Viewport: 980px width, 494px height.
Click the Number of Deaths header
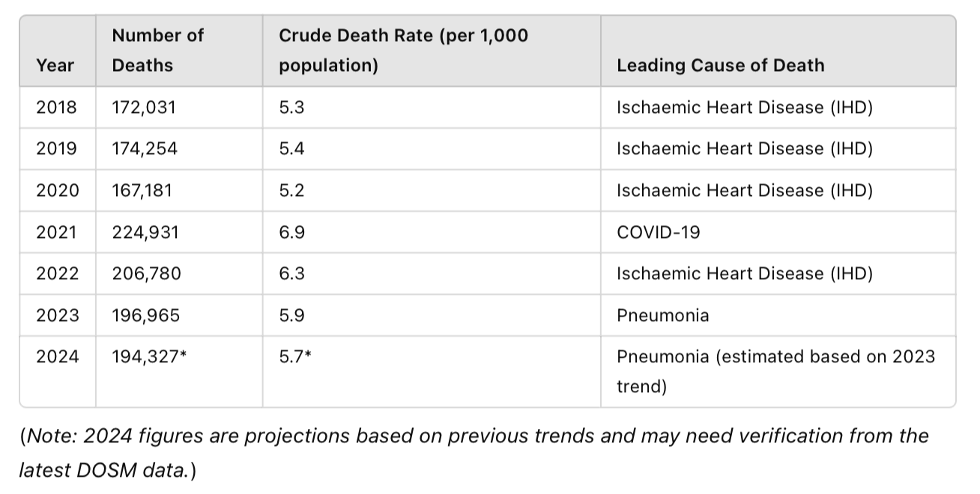(157, 50)
